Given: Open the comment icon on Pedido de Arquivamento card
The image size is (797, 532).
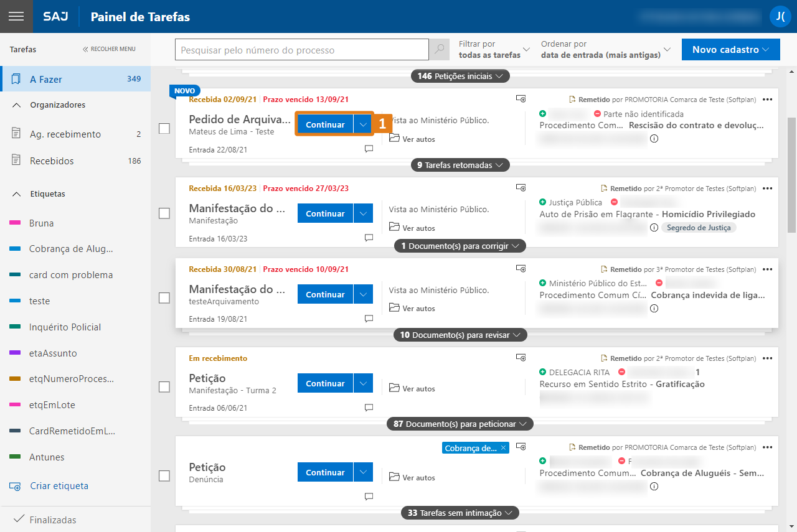Looking at the screenshot, I should pyautogui.click(x=369, y=149).
